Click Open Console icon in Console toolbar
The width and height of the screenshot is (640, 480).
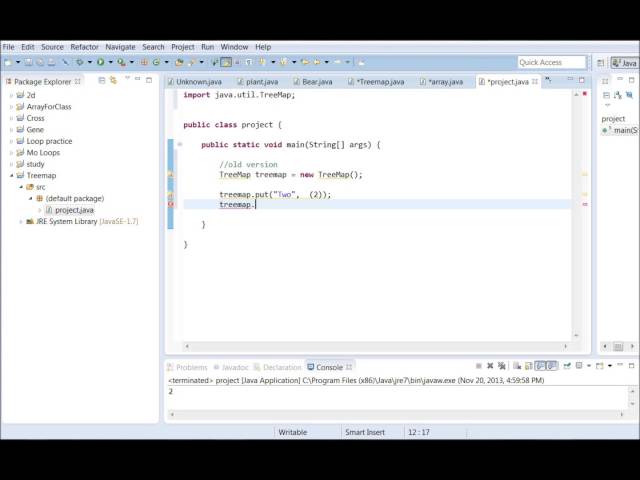coord(600,366)
